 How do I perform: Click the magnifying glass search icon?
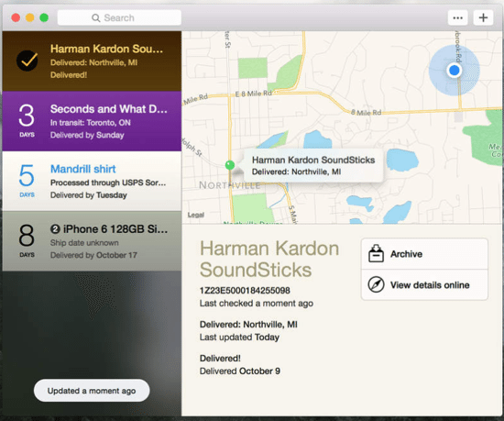96,18
